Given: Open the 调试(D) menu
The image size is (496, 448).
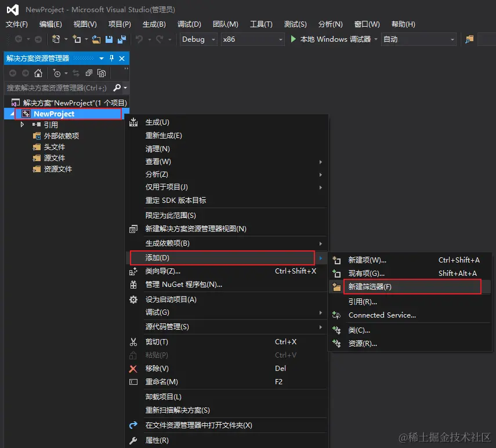Looking at the screenshot, I should [189, 24].
